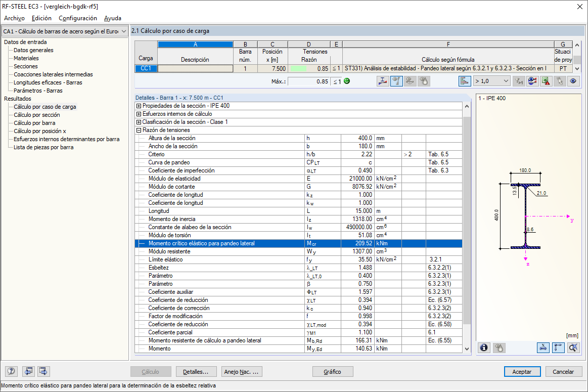Click the green stress ratio bar in CC1 row
588x392 pixels.
pos(298,69)
